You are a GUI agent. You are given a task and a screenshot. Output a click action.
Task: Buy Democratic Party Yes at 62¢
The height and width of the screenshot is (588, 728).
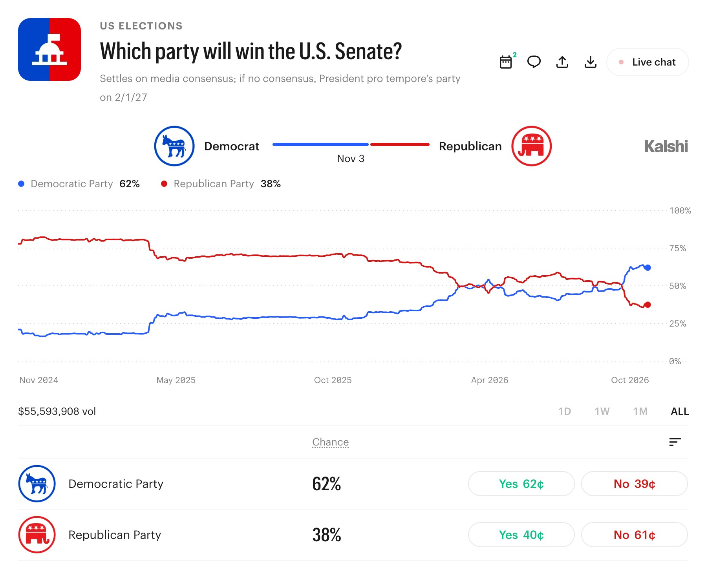[521, 484]
